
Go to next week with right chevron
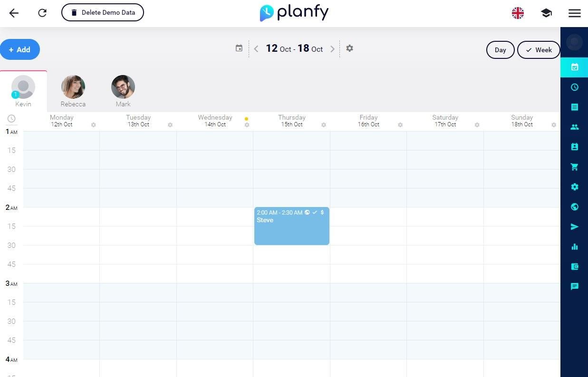pyautogui.click(x=332, y=48)
